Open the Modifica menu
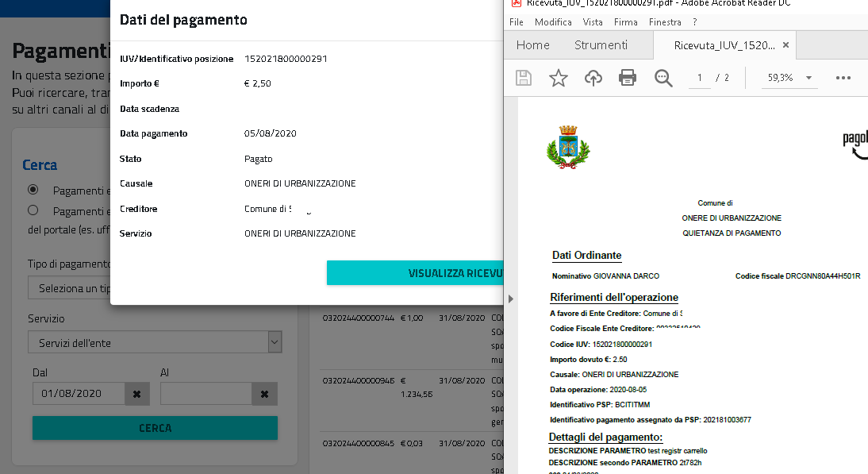 (553, 22)
